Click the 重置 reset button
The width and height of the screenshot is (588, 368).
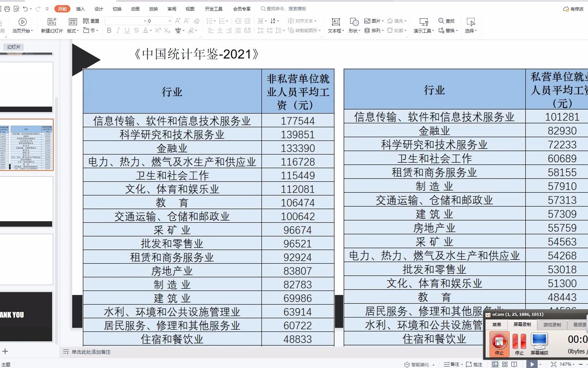click(91, 21)
